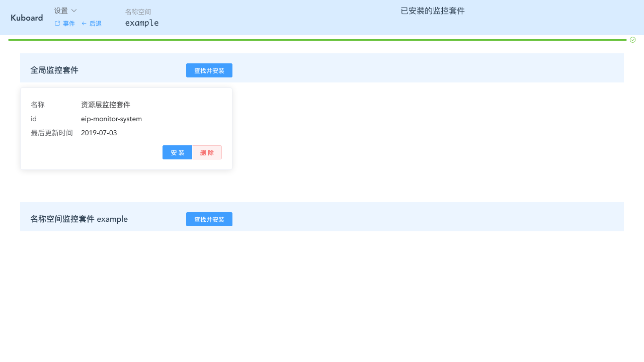Click the 已安装的监控套件 page title

432,11
